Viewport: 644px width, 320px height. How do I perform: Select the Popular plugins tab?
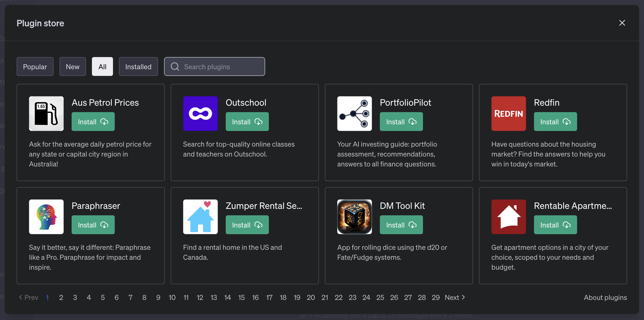[x=35, y=66]
